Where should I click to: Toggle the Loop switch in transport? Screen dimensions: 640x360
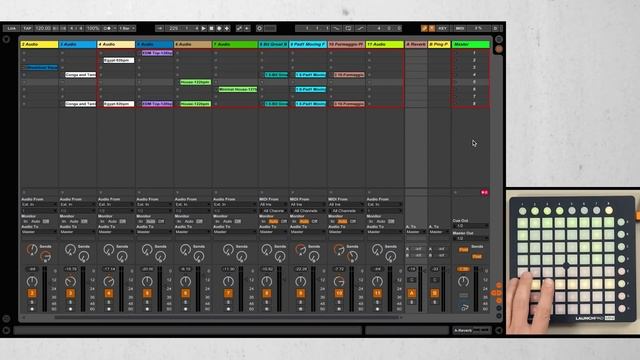point(348,28)
